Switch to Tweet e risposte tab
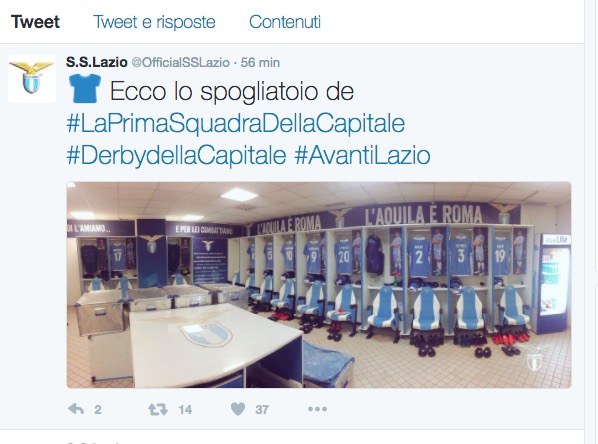The image size is (598, 444). [154, 22]
